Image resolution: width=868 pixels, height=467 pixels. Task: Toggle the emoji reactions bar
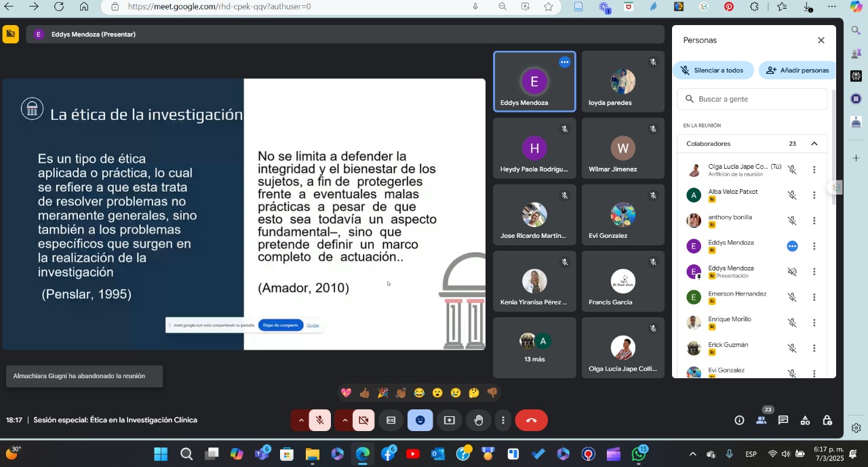420,420
